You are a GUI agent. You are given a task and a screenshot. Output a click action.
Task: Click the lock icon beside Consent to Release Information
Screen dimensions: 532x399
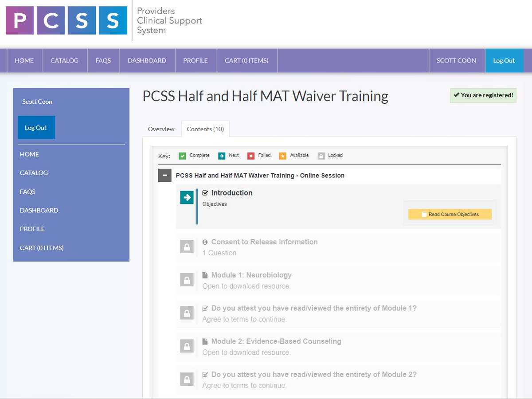[187, 246]
